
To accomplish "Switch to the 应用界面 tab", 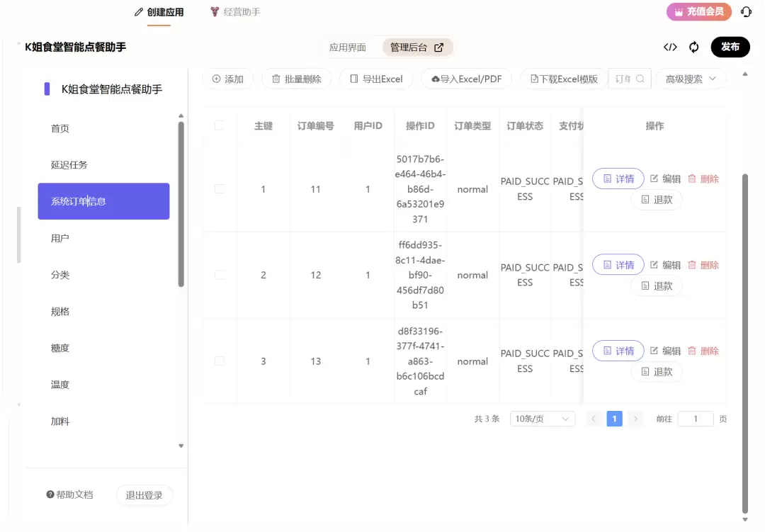I will [347, 47].
